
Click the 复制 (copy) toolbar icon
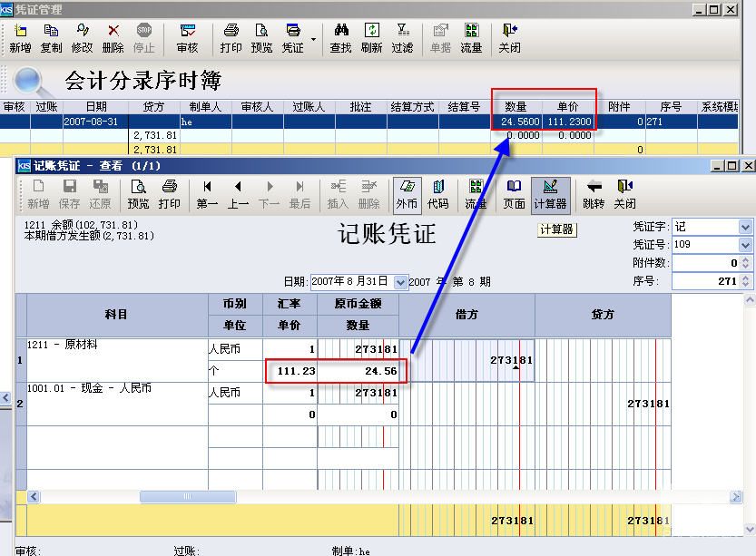pos(51,38)
